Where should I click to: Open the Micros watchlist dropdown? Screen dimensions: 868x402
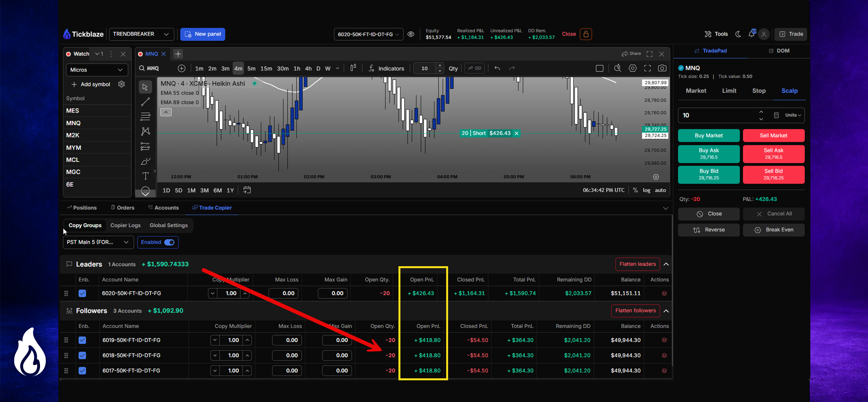click(97, 70)
